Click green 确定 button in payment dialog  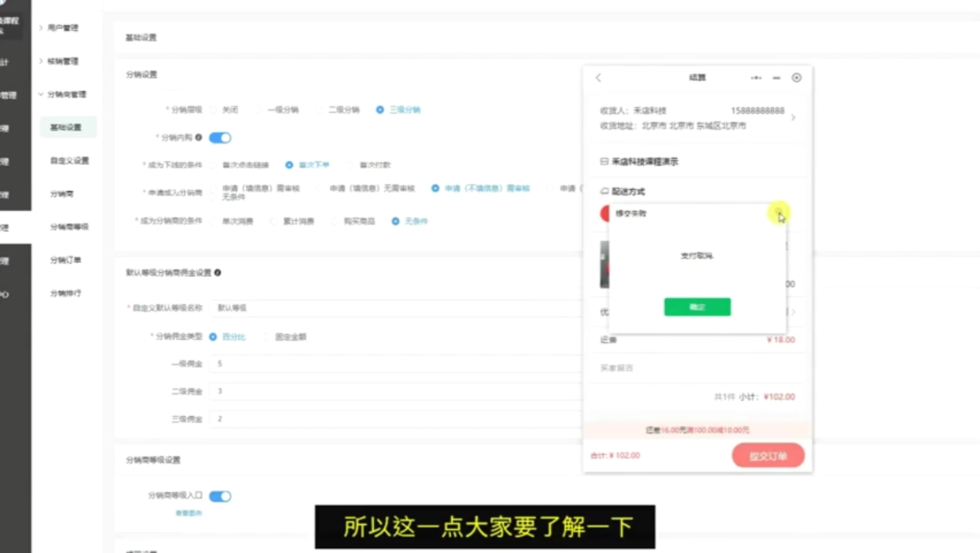click(698, 307)
